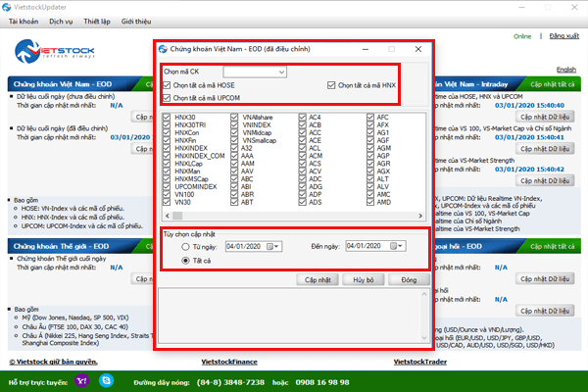
Task: Click horizontal scrollbar left arrow in symbol list
Action: coord(168,216)
